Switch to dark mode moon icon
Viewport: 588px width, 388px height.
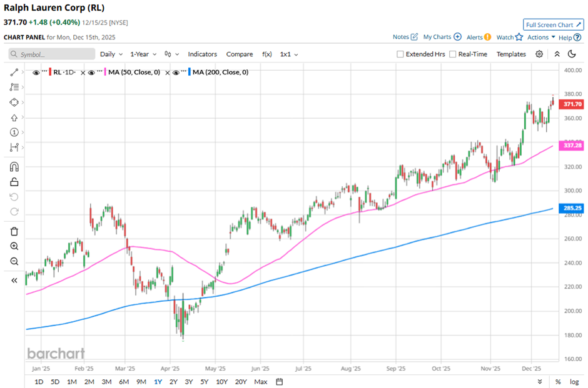click(572, 54)
